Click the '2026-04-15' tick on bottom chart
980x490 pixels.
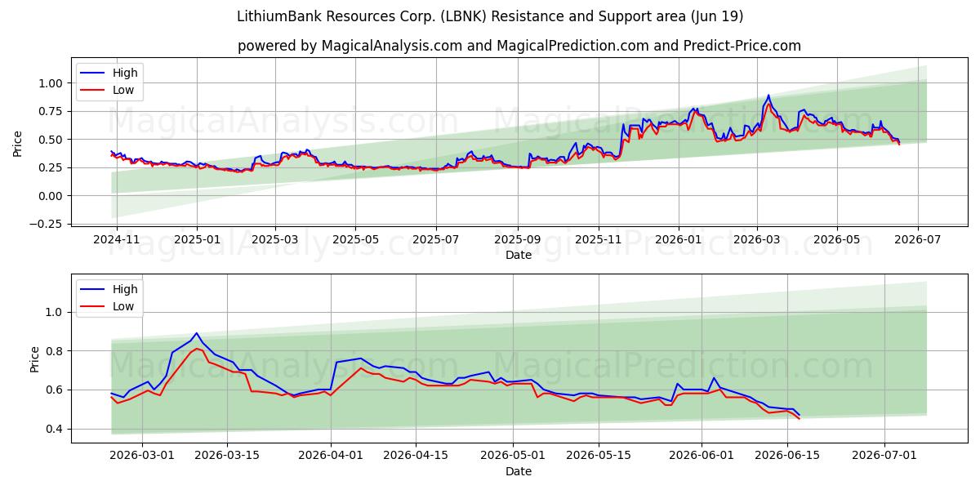point(416,456)
